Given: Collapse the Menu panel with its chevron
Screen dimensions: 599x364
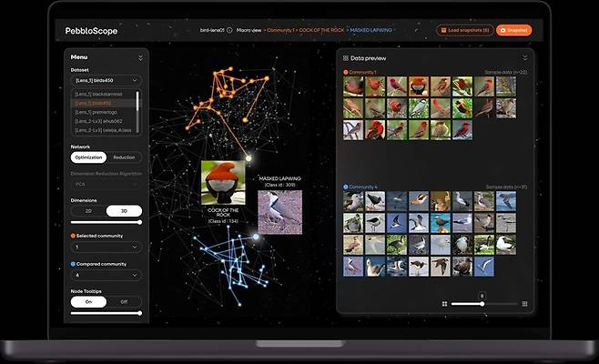Looking at the screenshot, I should tap(140, 57).
